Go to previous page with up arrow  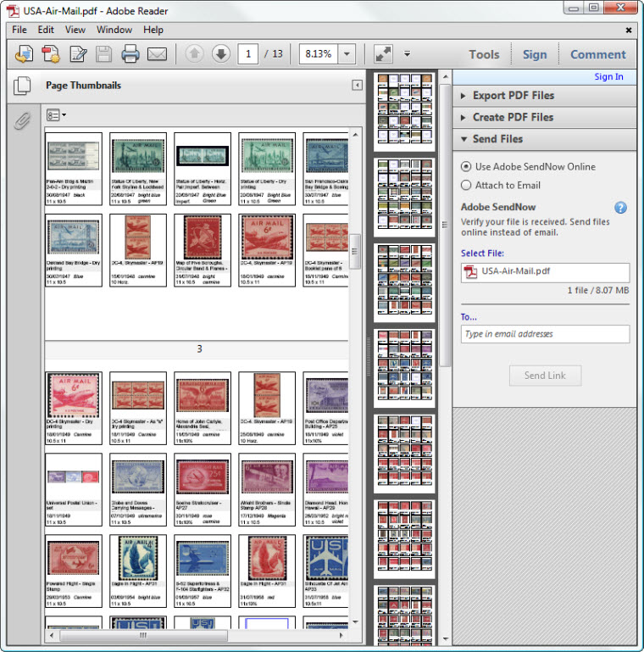coord(194,53)
